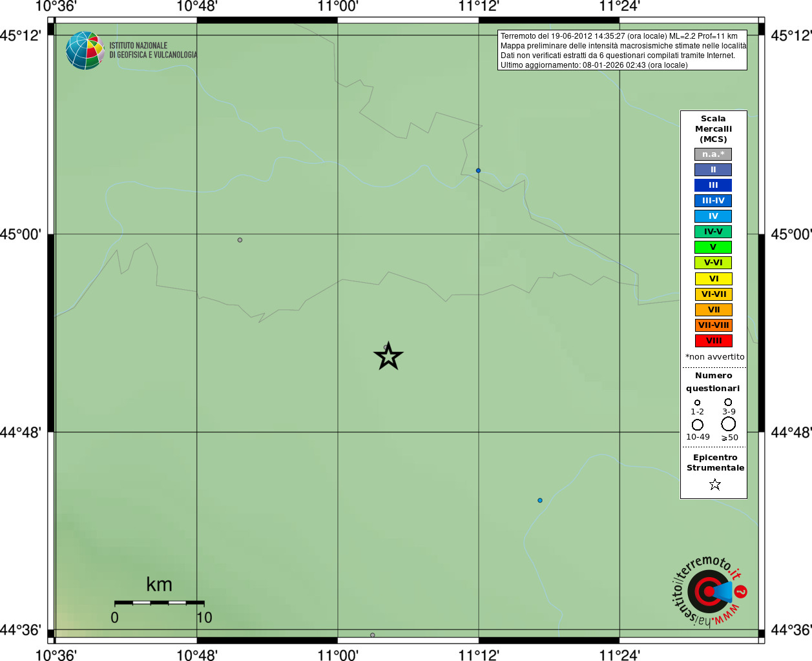Click the IV-V intensity legend swatch
The width and height of the screenshot is (812, 661).
713,232
